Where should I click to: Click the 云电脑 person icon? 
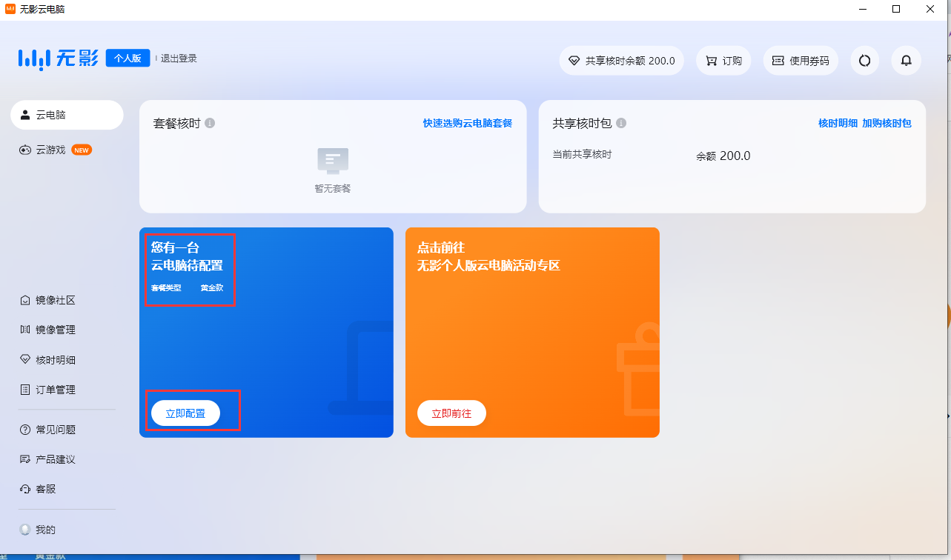point(25,115)
